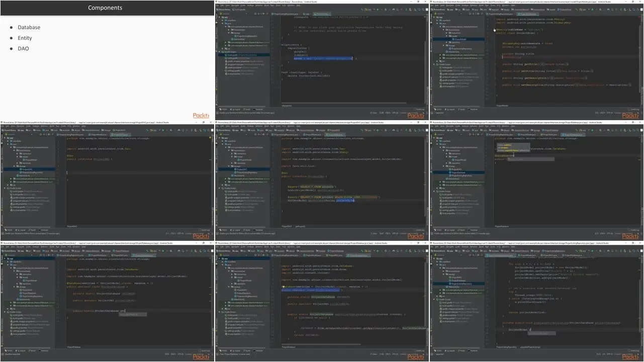The image size is (644, 362).
Task: Switch to ProjectDatabase.java tab in ProjectListingRepository frame
Action: pos(573,255)
